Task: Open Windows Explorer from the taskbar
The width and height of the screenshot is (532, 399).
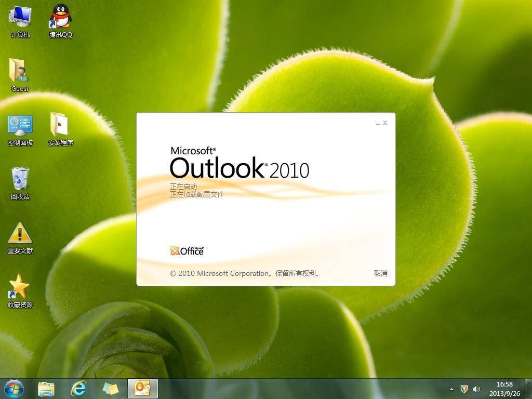Action: [x=46, y=389]
